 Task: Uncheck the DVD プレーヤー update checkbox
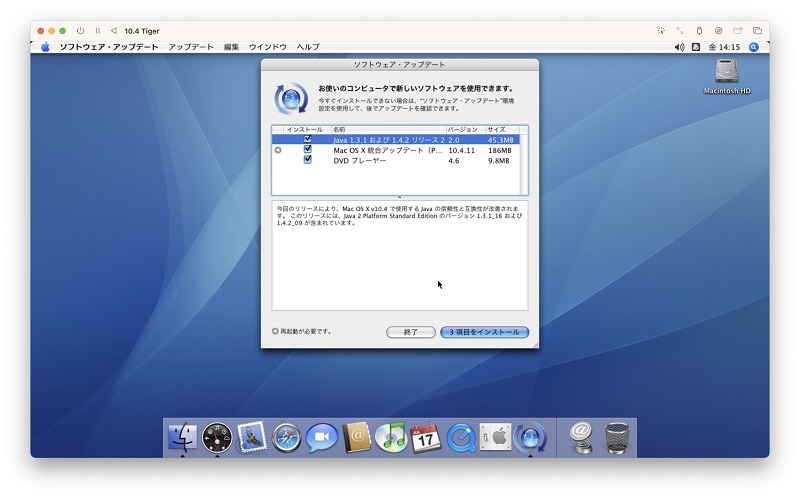click(308, 159)
